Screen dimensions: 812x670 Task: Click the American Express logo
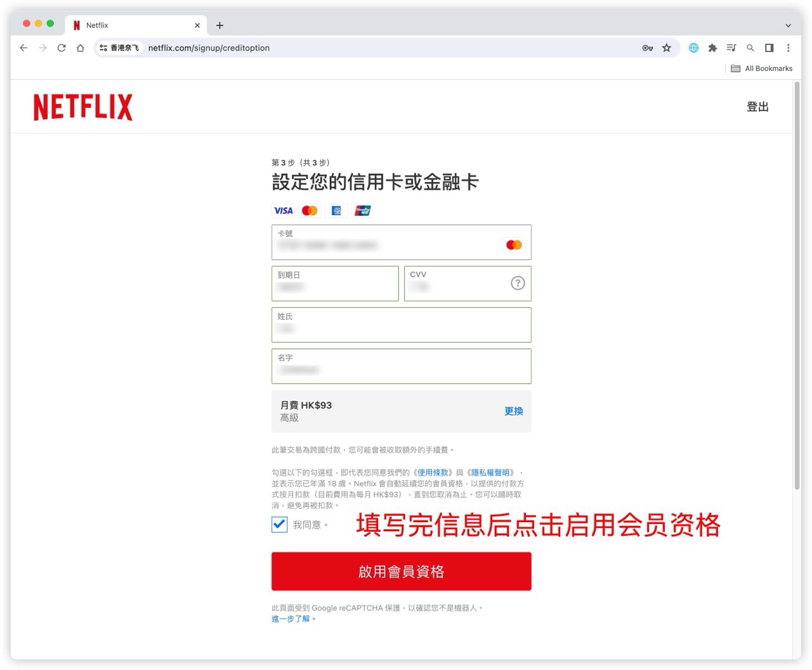coord(336,211)
